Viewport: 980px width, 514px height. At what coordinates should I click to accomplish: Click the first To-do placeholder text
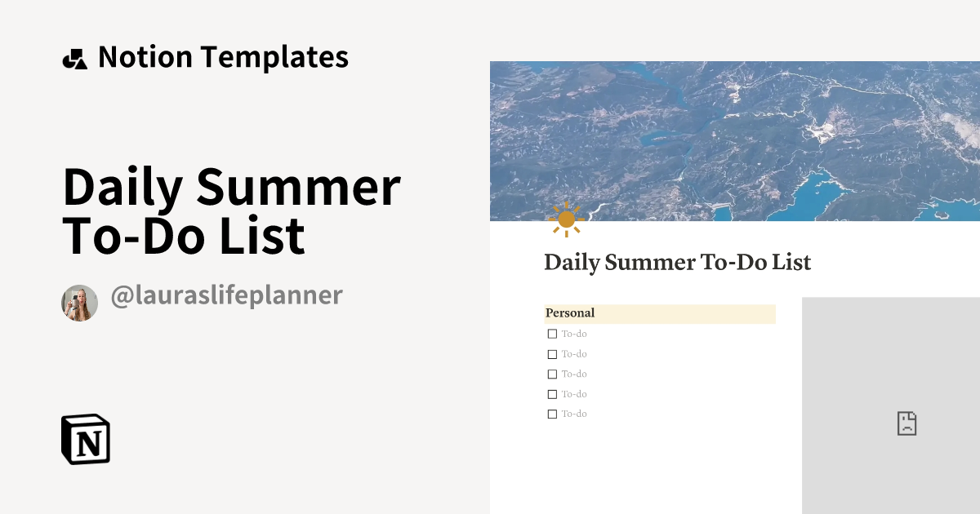pyautogui.click(x=574, y=334)
